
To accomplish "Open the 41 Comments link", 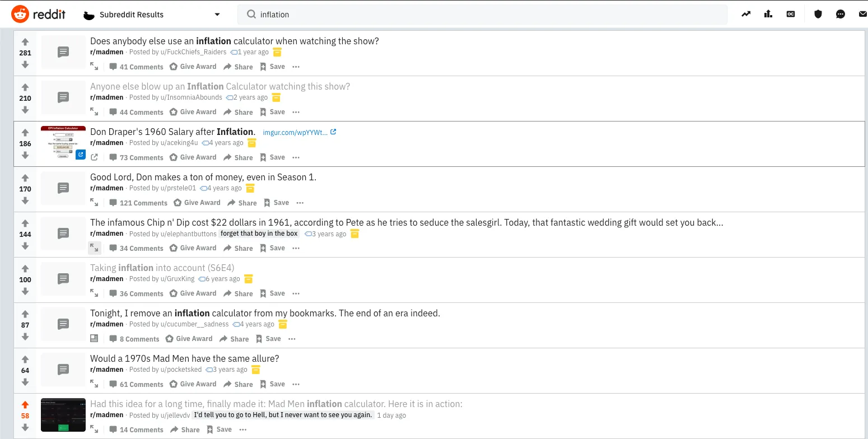I will point(136,67).
